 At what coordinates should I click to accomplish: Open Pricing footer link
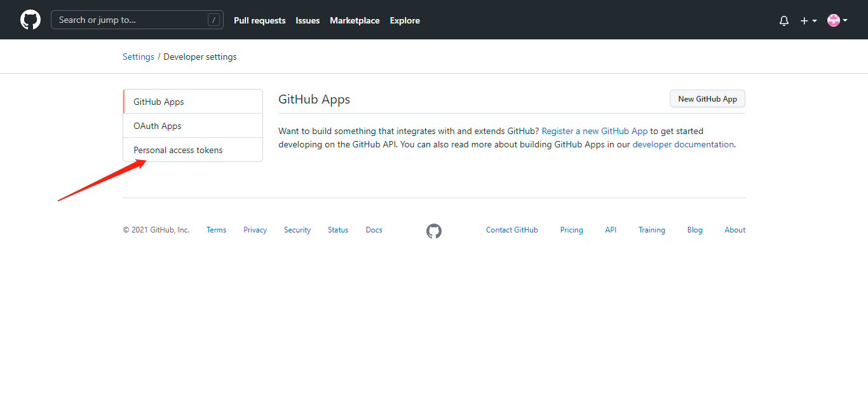coord(571,230)
